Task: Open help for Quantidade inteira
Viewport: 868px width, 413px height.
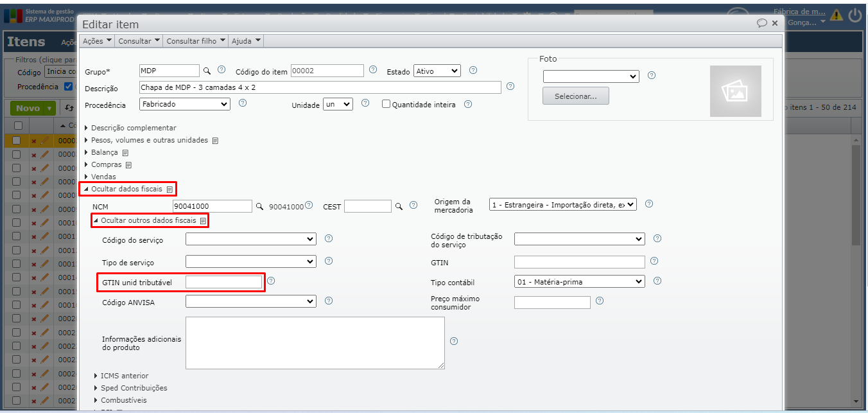Action: click(468, 104)
